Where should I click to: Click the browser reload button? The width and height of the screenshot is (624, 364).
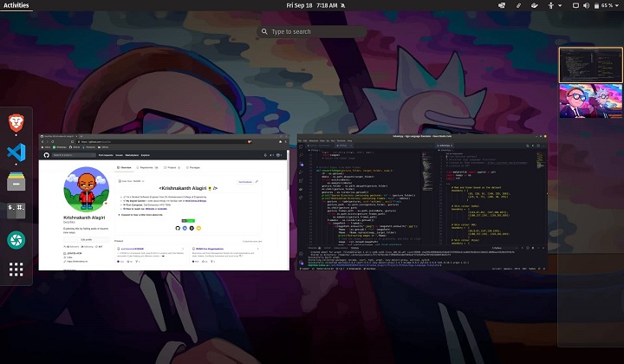tap(53, 141)
